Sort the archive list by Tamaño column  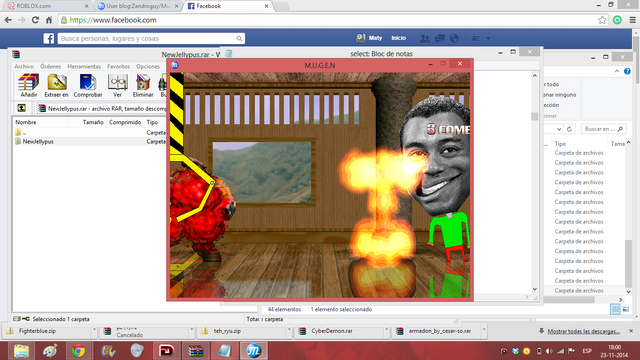(x=93, y=122)
